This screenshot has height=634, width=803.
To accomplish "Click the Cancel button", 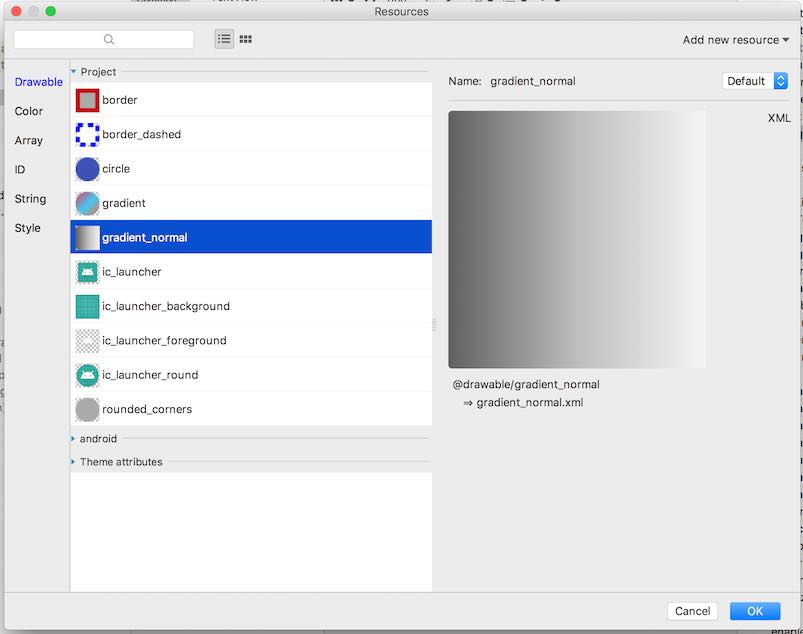I will pos(692,611).
